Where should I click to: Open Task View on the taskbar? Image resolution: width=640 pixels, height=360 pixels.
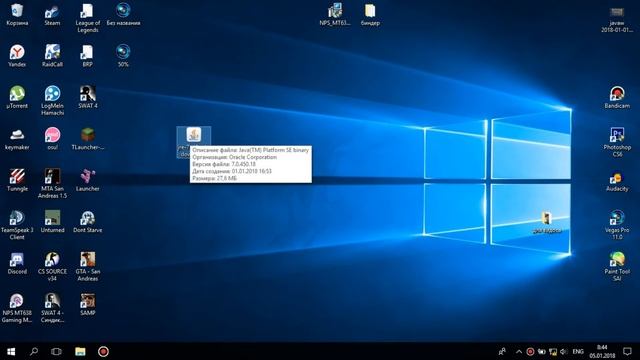pyautogui.click(x=56, y=351)
